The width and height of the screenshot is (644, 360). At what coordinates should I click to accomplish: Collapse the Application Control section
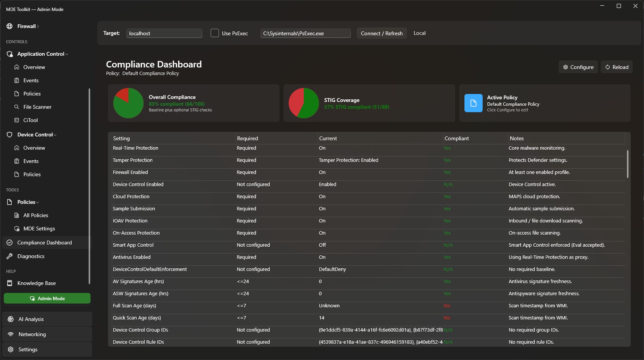[x=66, y=54]
